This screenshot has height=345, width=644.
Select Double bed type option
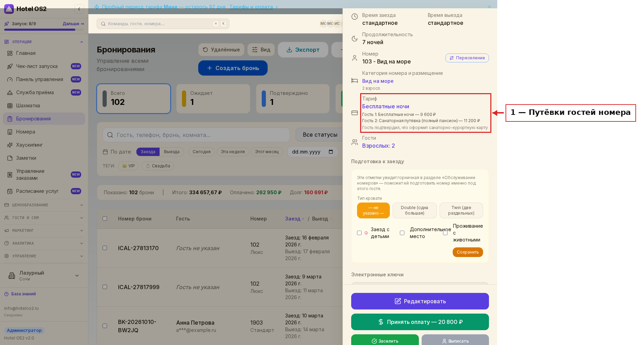[x=414, y=210]
